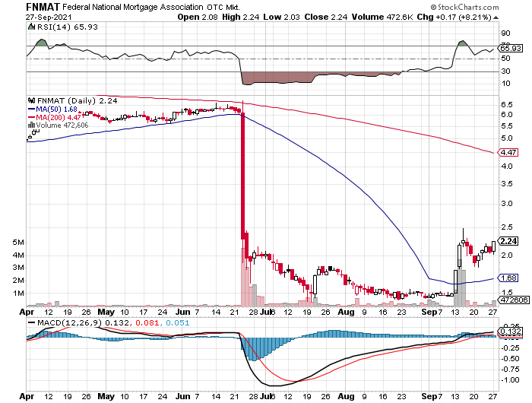Click the 6.5 price axis label
532x403 pixels.
507,105
